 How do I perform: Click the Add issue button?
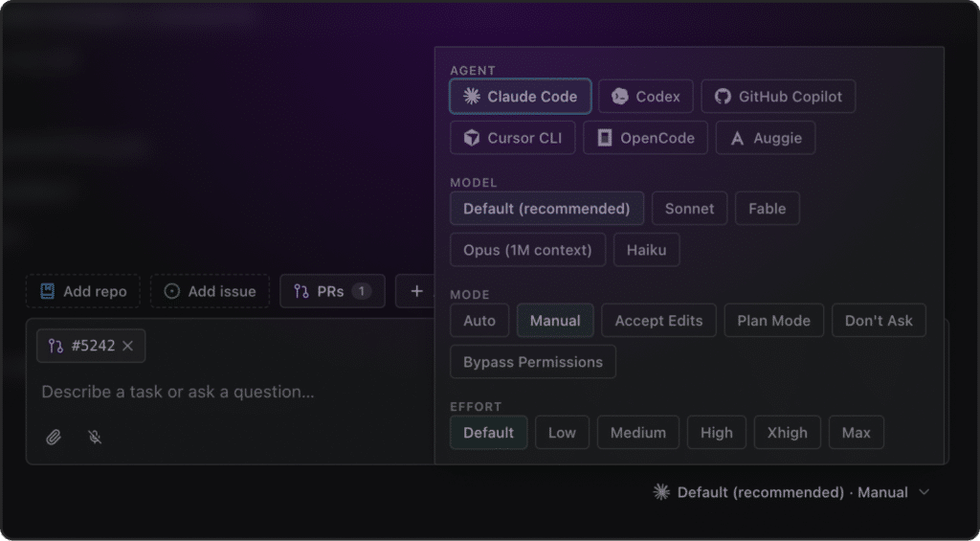click(210, 291)
